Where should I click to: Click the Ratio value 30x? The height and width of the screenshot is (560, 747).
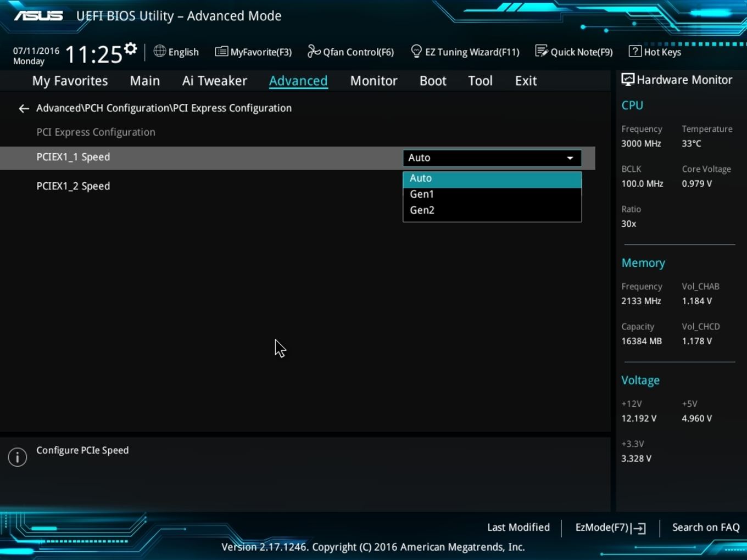(x=628, y=224)
